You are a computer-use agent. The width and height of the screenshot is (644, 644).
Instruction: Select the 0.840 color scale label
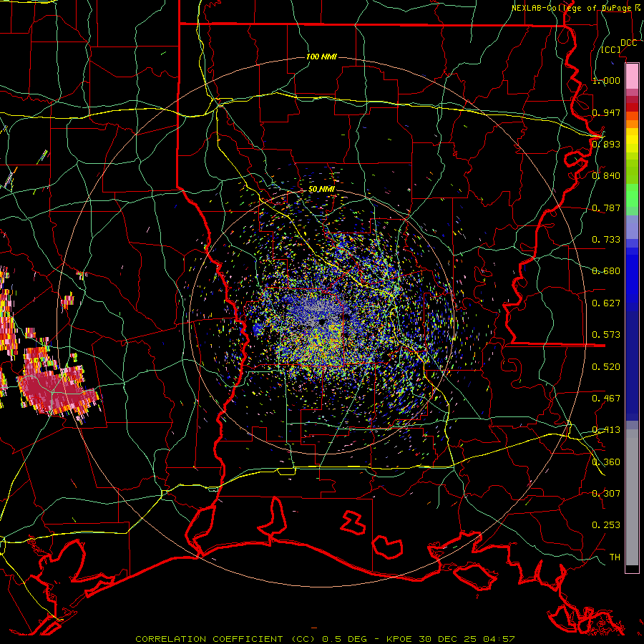(606, 176)
